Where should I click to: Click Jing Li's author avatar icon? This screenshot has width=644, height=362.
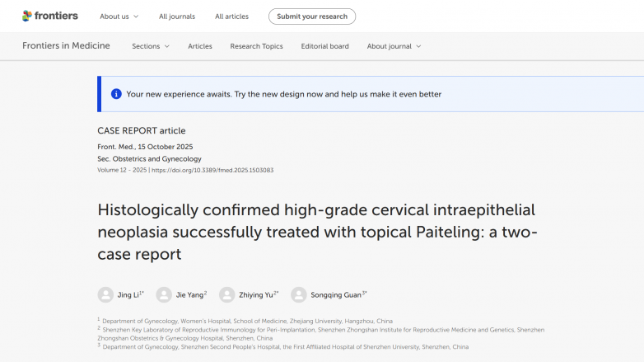pyautogui.click(x=105, y=294)
